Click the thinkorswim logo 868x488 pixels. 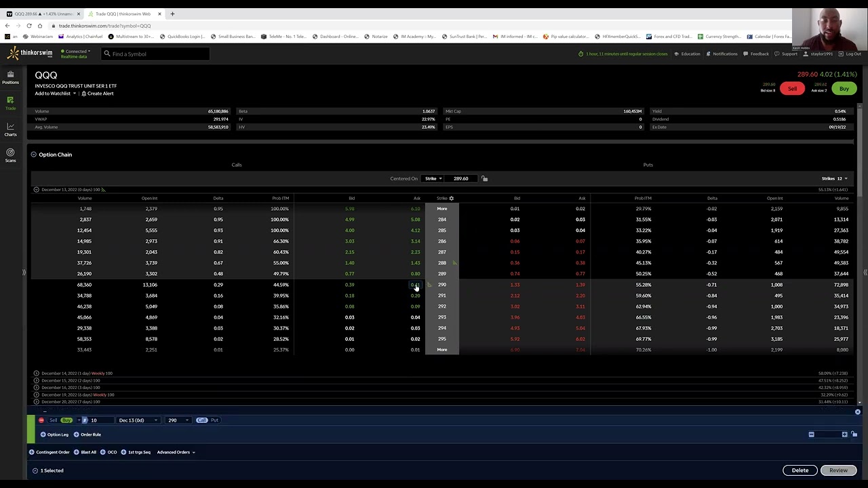click(x=30, y=54)
